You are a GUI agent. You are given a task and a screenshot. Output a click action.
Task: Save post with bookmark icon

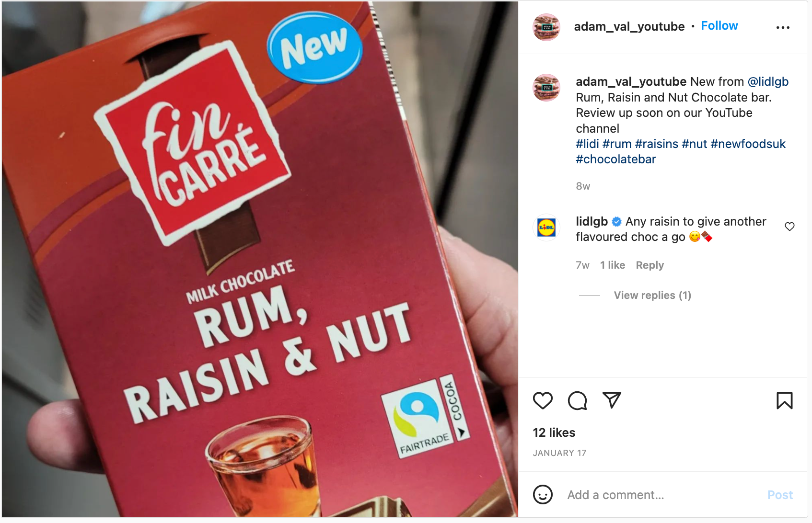784,400
